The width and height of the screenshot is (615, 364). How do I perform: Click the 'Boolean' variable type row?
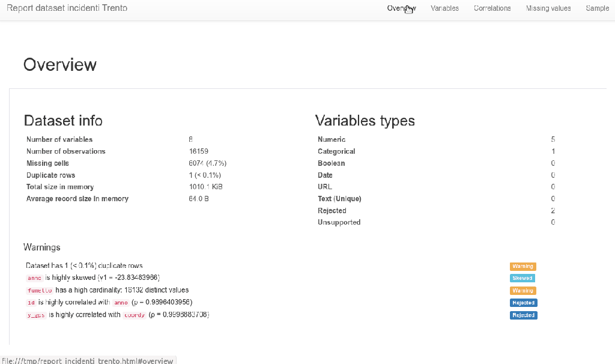tap(436, 163)
